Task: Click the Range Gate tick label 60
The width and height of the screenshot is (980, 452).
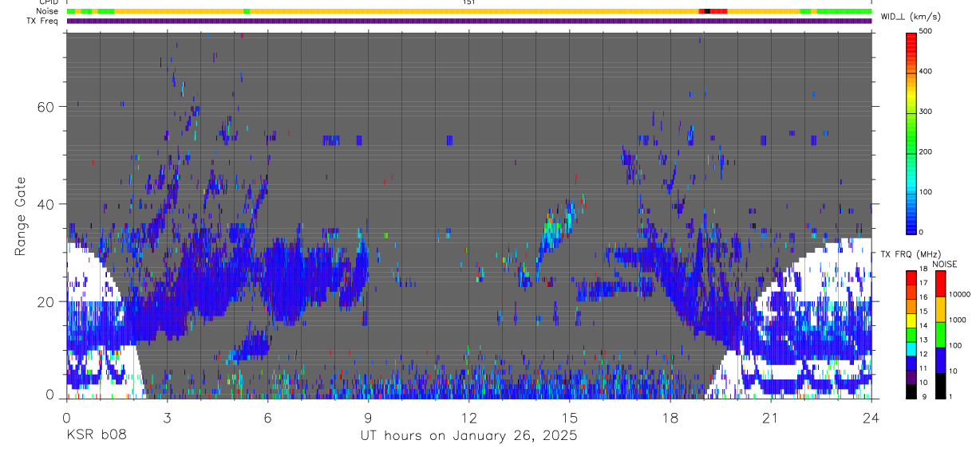Action: (46, 107)
